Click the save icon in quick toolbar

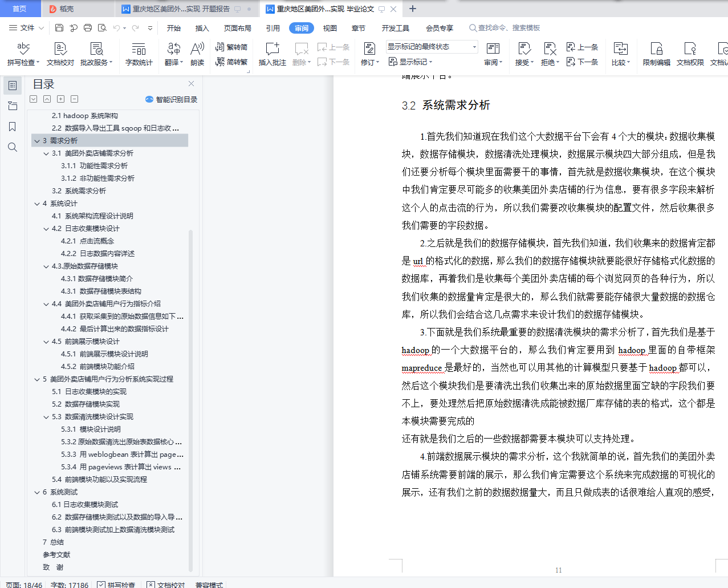click(x=59, y=28)
